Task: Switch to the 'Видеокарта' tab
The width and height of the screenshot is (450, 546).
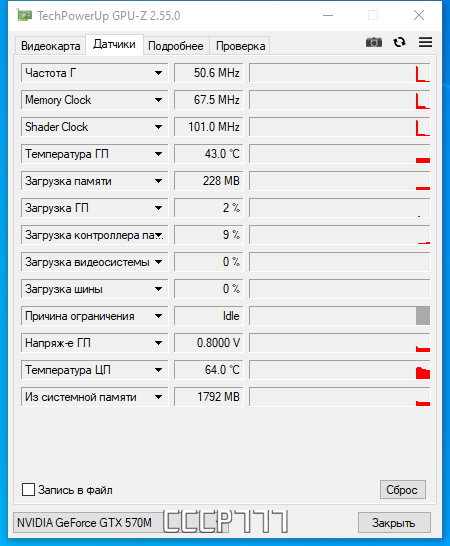Action: tap(51, 46)
